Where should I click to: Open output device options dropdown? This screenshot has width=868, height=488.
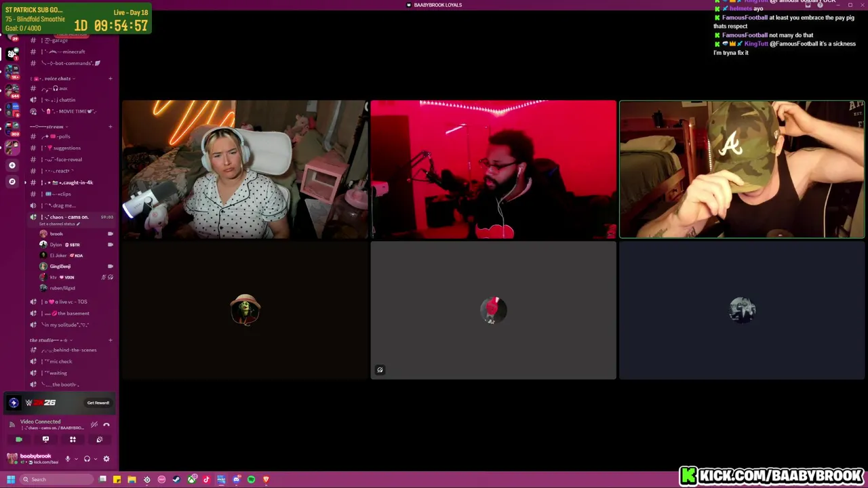pos(95,459)
